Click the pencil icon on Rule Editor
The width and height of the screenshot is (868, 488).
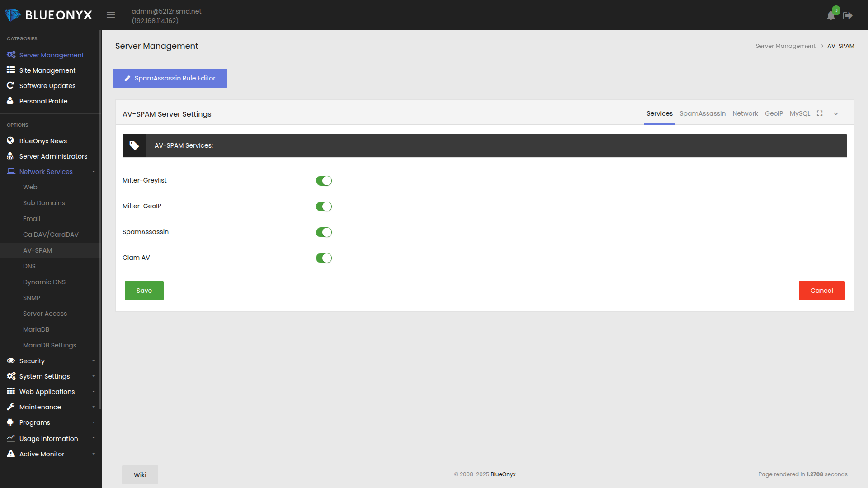pyautogui.click(x=127, y=78)
